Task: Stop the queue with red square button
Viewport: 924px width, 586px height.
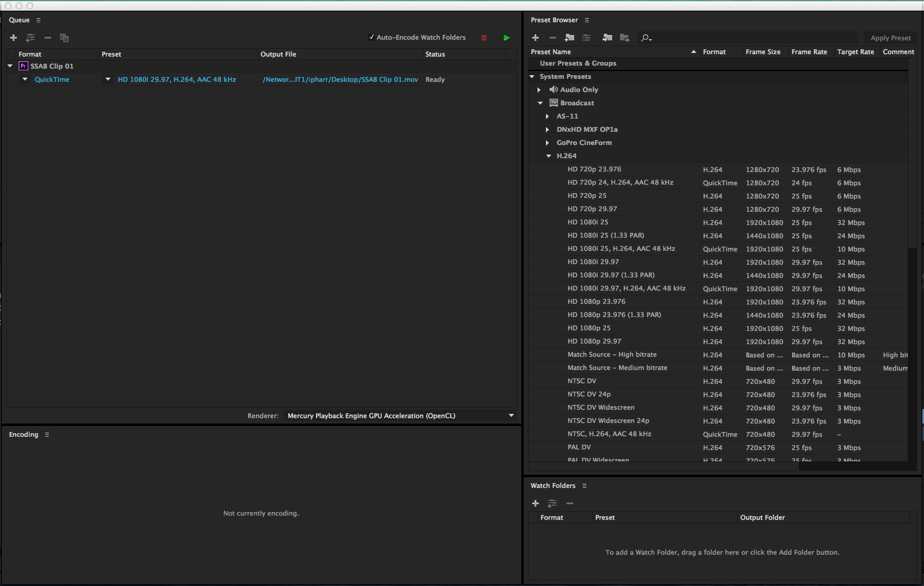Action: coord(483,38)
